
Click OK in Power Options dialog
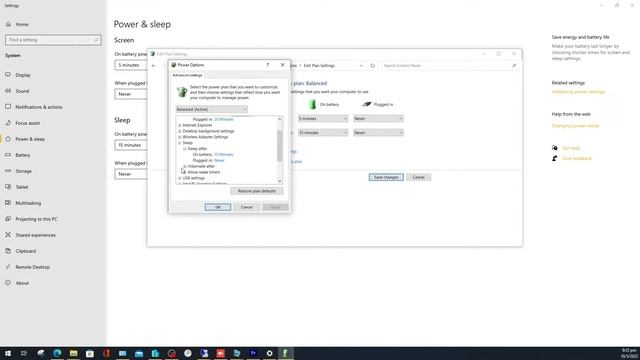coord(218,207)
